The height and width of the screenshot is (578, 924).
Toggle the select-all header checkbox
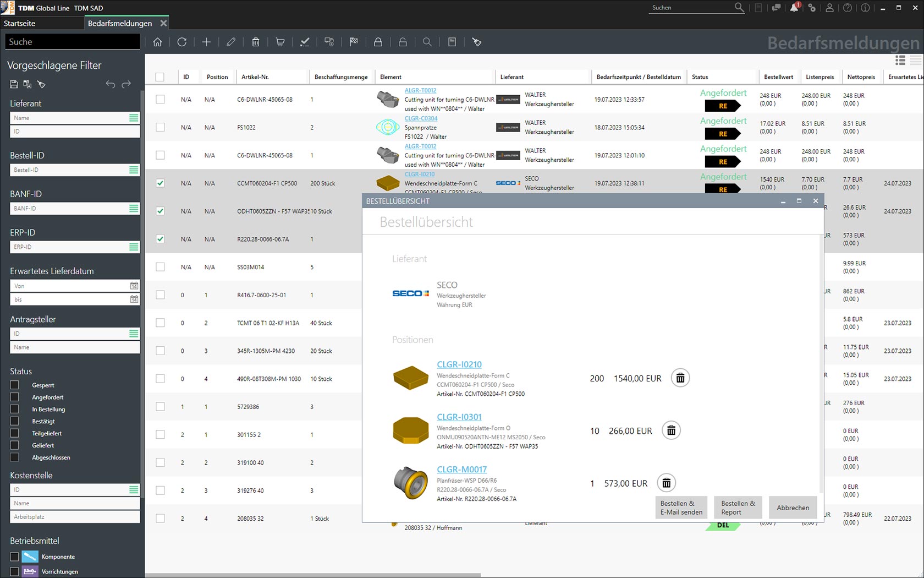tap(160, 77)
